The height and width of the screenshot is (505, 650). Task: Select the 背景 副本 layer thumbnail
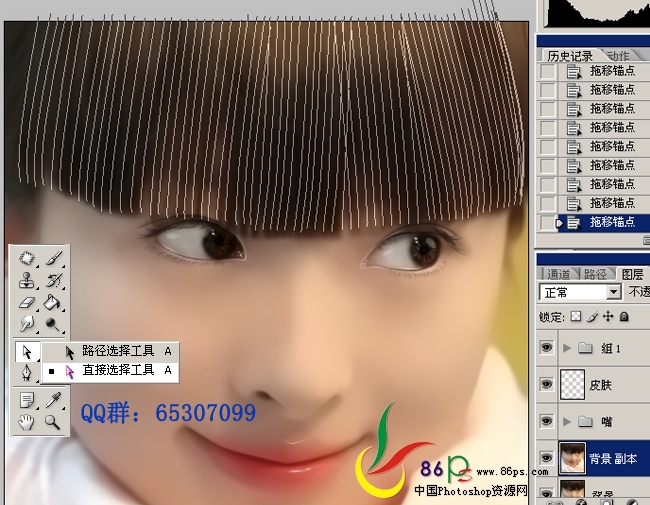[x=572, y=458]
